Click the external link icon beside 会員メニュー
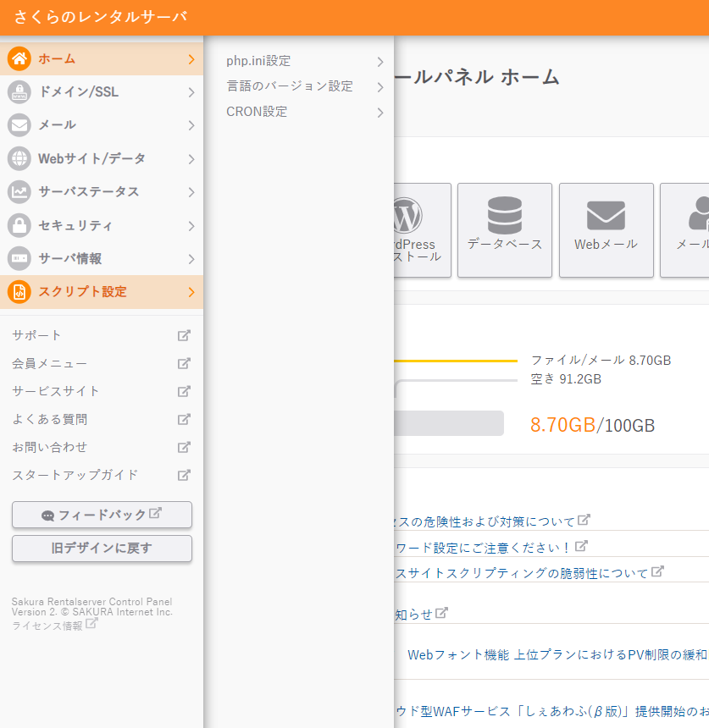Screen dimensions: 709x728 (x=184, y=363)
